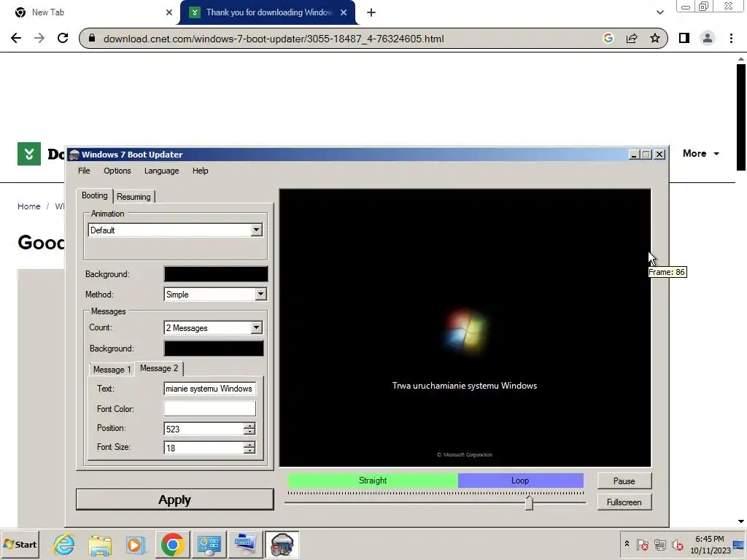Image resolution: width=747 pixels, height=560 pixels.
Task: Click the blue Loop segment
Action: [520, 481]
